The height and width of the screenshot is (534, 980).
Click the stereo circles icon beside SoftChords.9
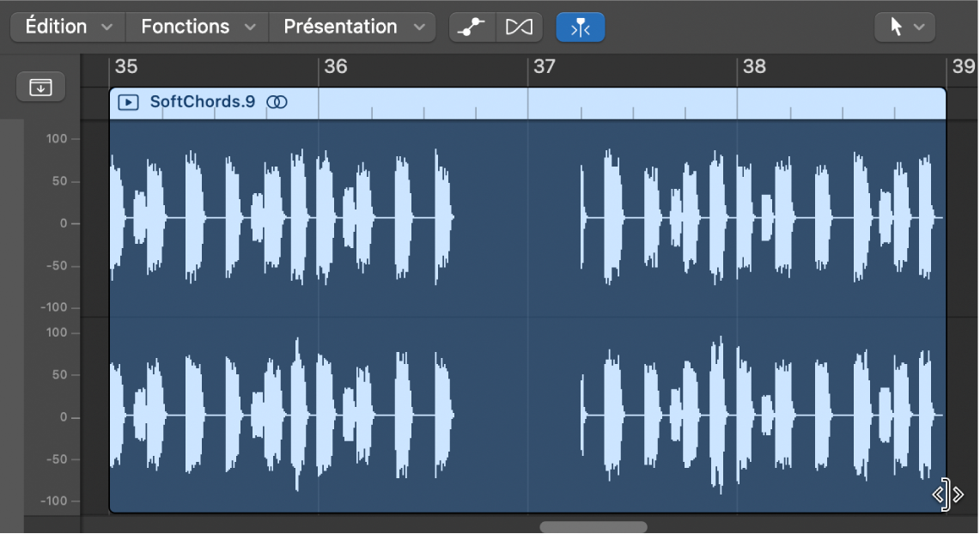pyautogui.click(x=278, y=101)
